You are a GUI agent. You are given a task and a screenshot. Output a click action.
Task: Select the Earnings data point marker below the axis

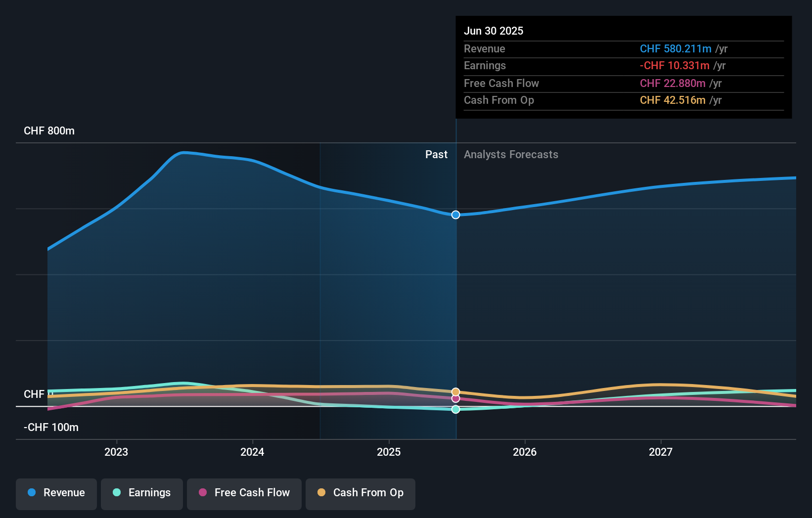455,409
